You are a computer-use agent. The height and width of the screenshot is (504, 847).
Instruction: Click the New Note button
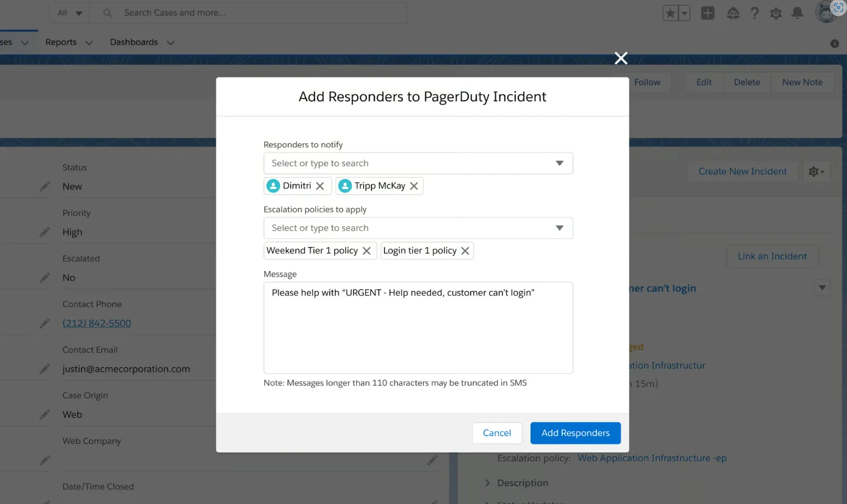[x=802, y=82]
